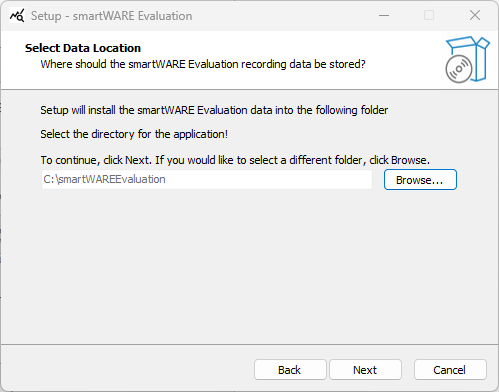Click the 'Setup - smartWARE Evaluation' window title

[x=111, y=16]
